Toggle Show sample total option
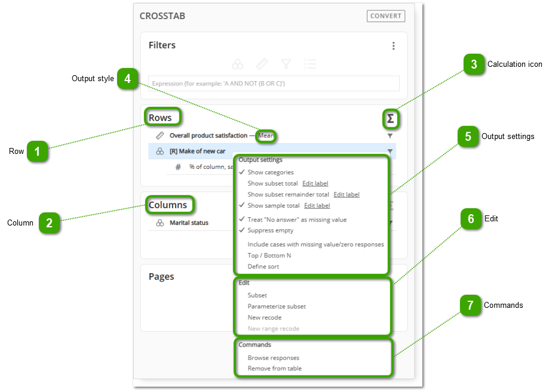Viewport: 552px width, 392px height. pos(273,206)
